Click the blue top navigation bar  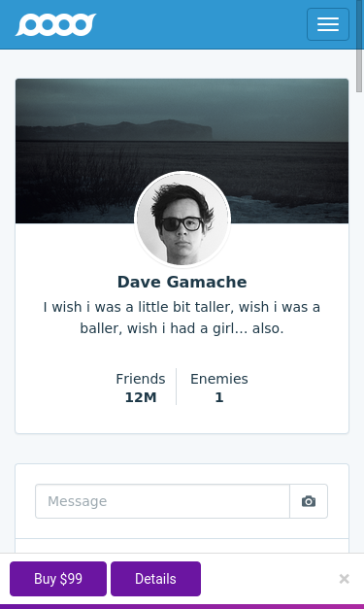[x=182, y=24]
